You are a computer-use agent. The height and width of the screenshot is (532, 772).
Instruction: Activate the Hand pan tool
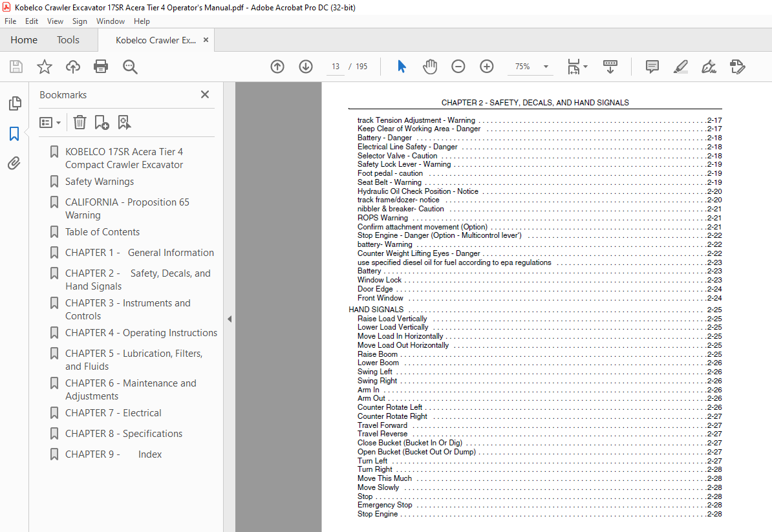[430, 67]
